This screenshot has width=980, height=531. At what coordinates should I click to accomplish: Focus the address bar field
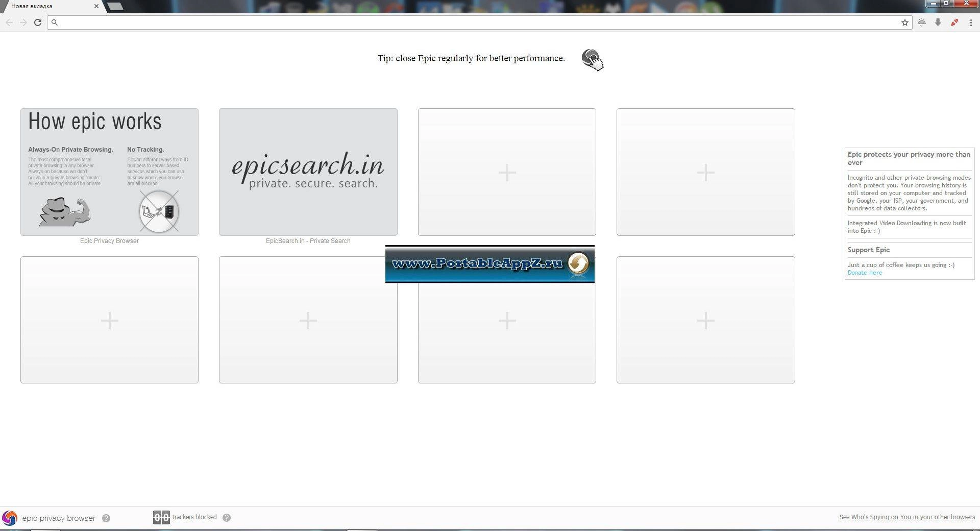click(x=480, y=22)
